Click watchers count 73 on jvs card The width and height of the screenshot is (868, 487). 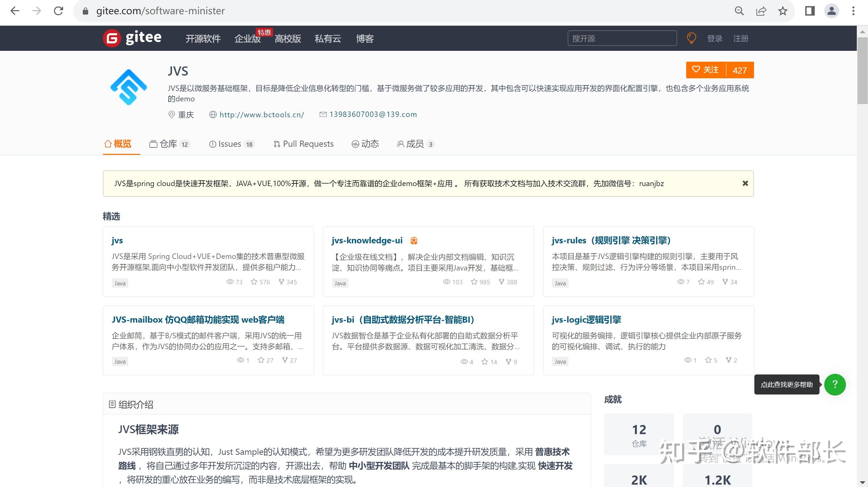pos(234,282)
